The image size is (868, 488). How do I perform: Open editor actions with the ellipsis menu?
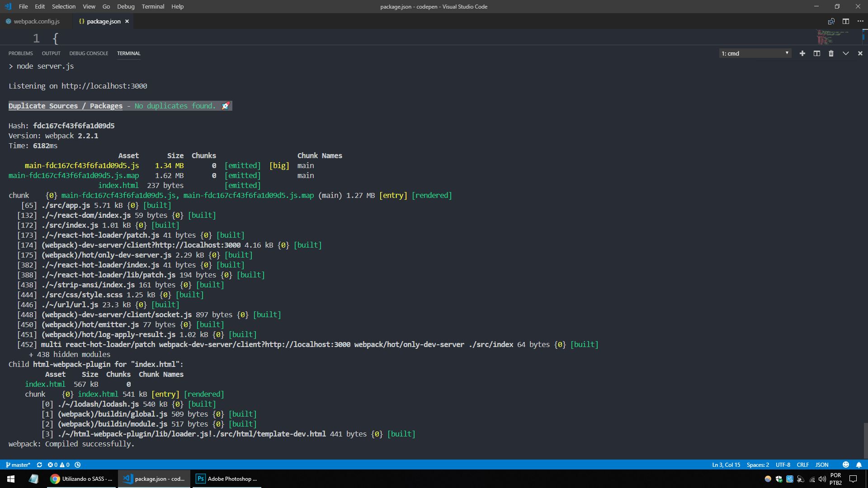tap(860, 21)
